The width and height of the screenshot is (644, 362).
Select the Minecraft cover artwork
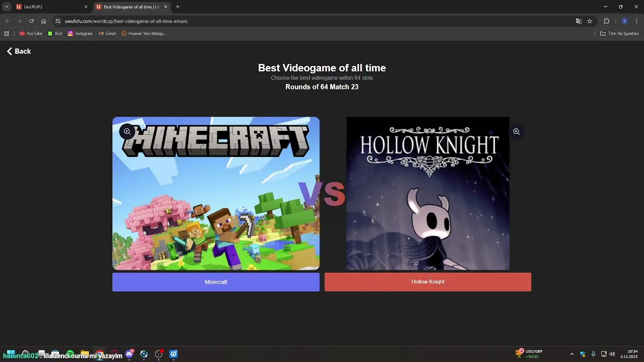216,194
